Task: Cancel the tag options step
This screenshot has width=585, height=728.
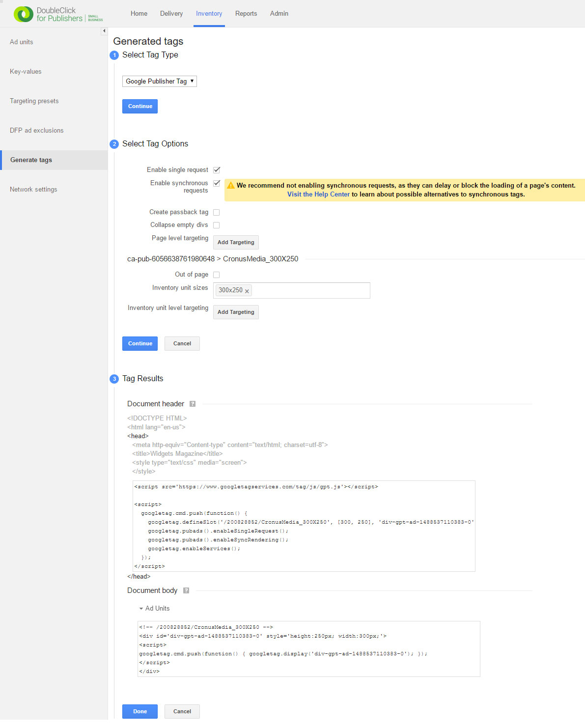Action: point(182,343)
